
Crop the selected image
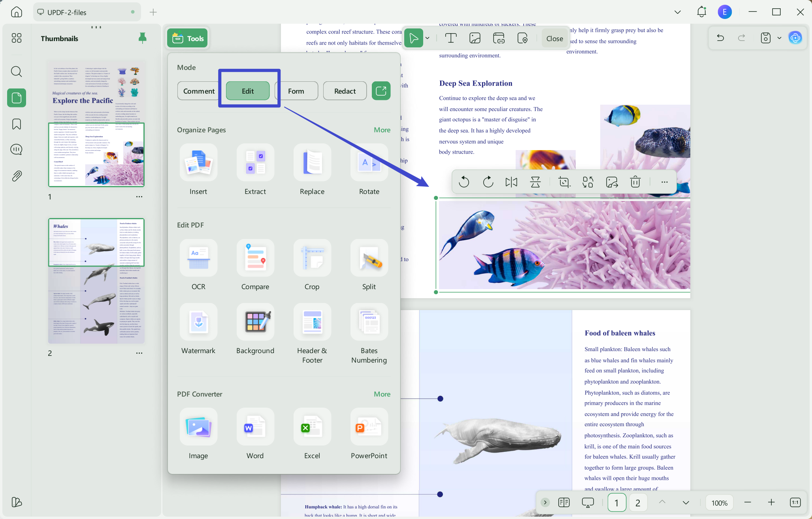pos(564,182)
